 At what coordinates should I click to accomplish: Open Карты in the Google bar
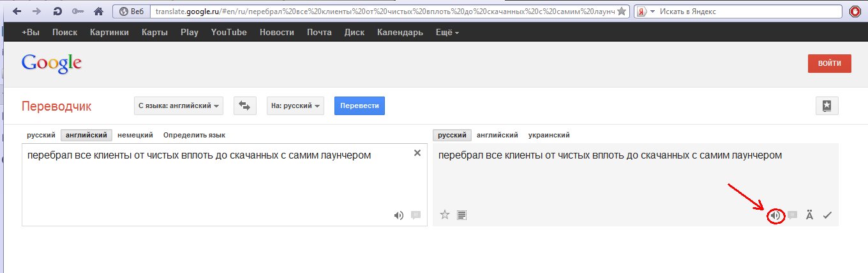pos(156,33)
